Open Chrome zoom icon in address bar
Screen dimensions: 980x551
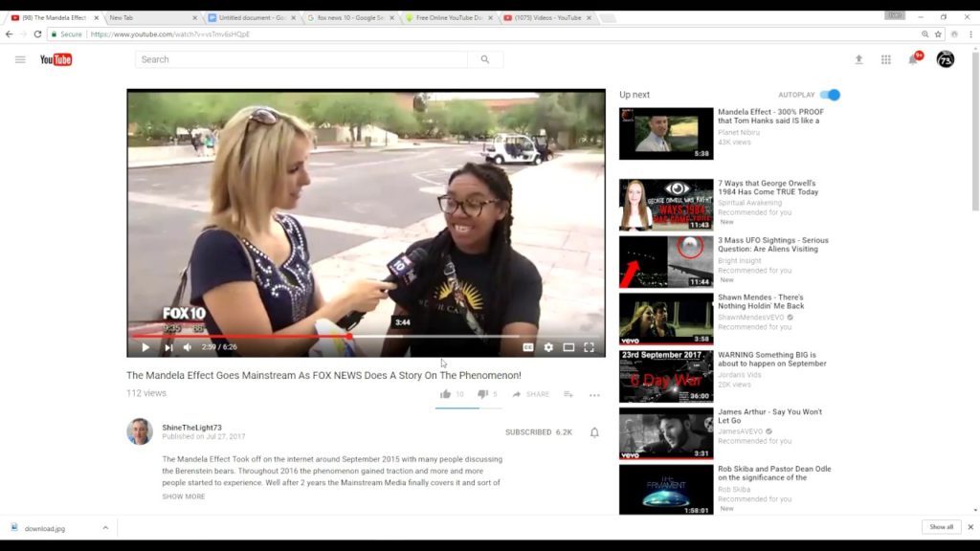coord(924,34)
